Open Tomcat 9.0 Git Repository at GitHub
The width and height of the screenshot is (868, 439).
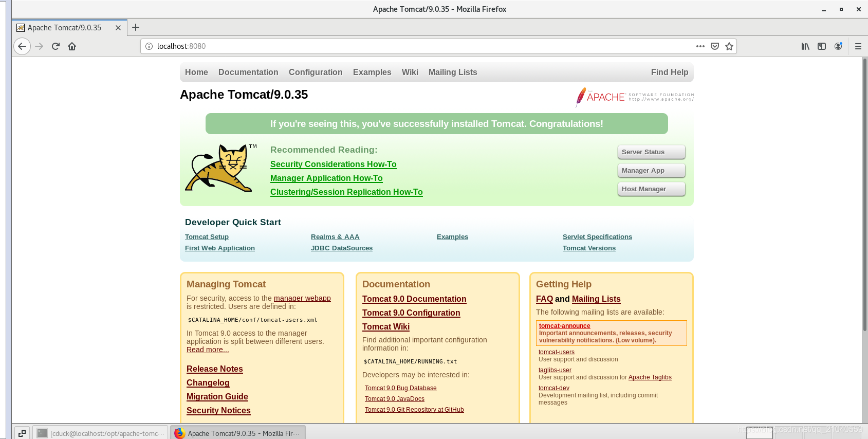pos(414,410)
